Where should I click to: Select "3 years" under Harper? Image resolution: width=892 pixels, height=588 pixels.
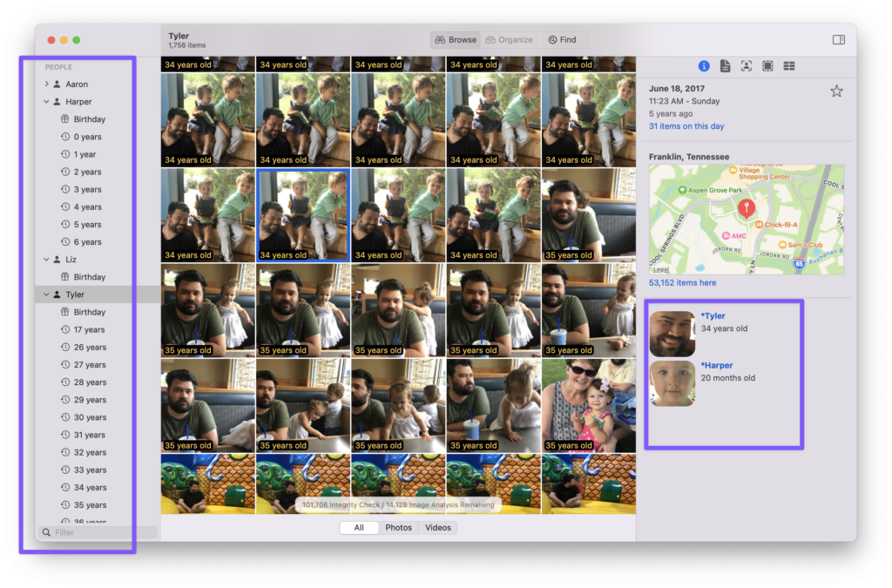(88, 189)
